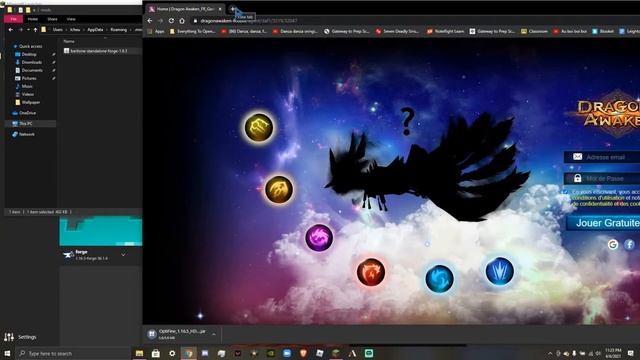
Task: Open the Blooket bookmark
Action: click(603, 31)
